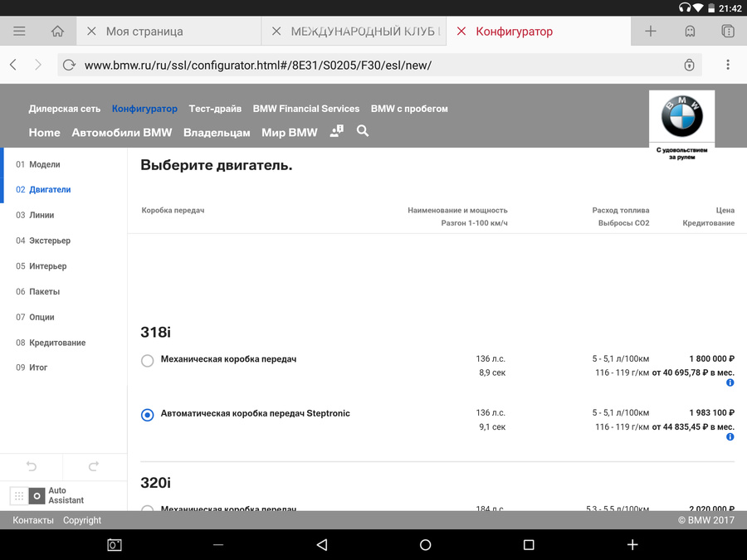Image resolution: width=747 pixels, height=560 pixels.
Task: Select 318i manual gearbox radio button
Action: (147, 361)
